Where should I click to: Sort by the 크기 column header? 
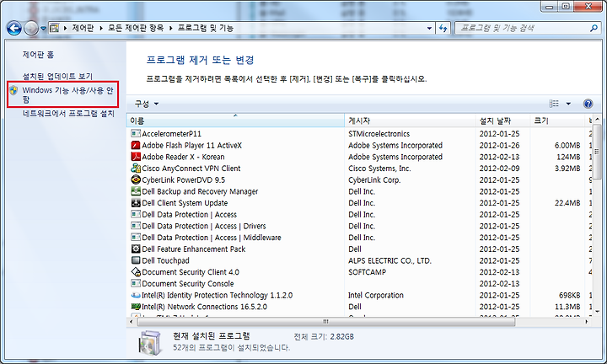tap(557, 120)
